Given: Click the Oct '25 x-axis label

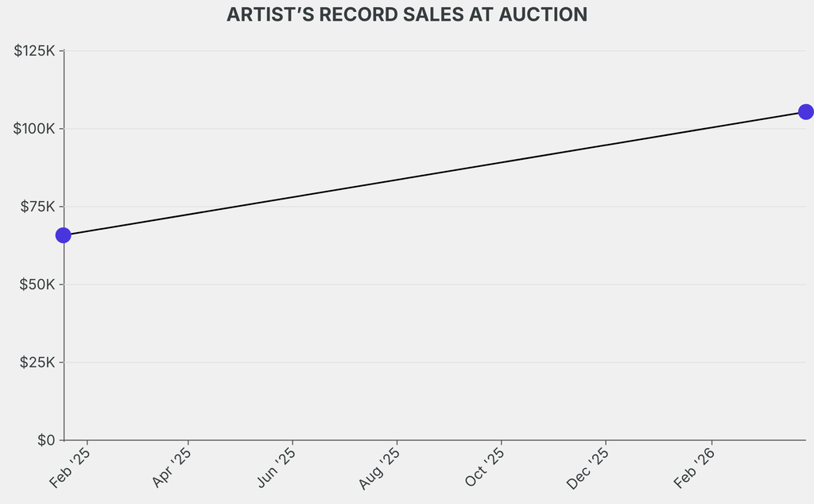Looking at the screenshot, I should coord(484,468).
